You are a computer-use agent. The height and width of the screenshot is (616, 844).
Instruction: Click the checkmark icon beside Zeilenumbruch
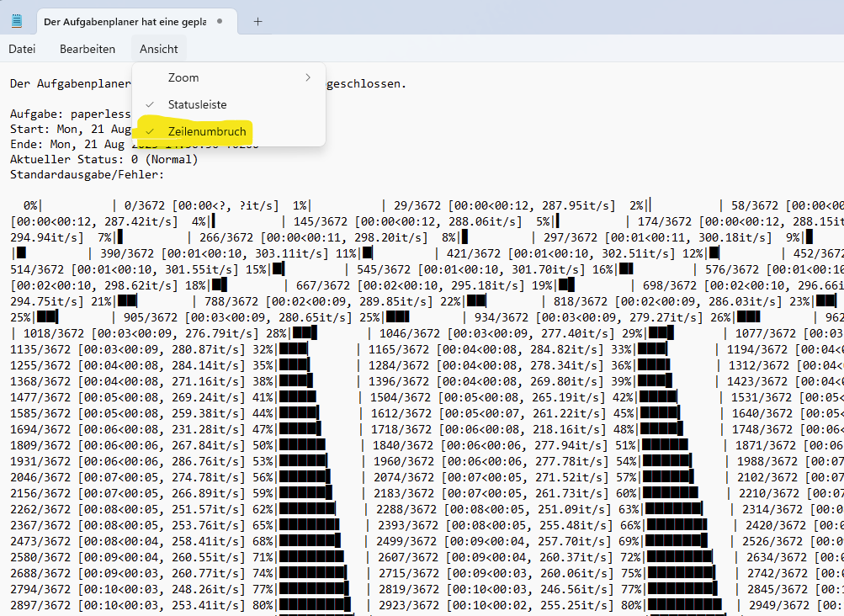(150, 131)
